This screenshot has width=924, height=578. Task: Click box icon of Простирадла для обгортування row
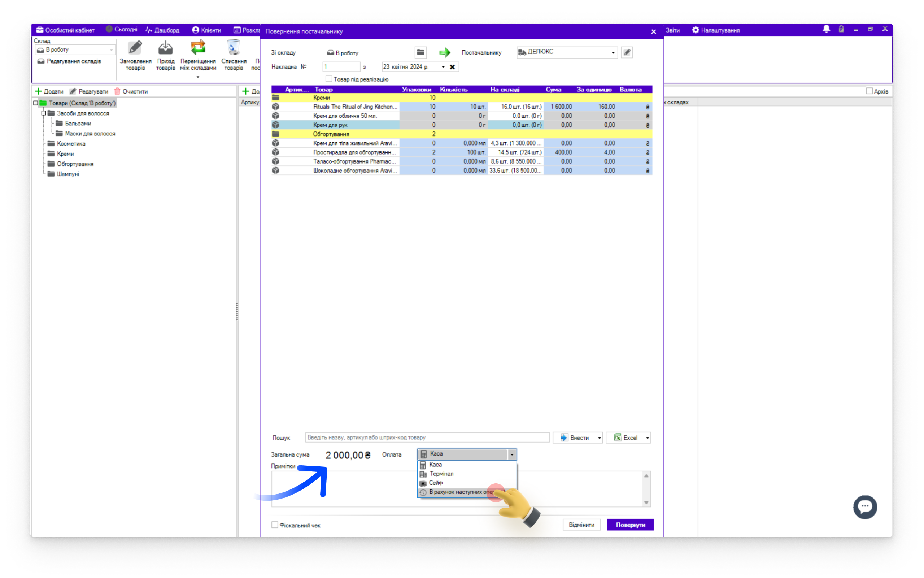point(275,152)
